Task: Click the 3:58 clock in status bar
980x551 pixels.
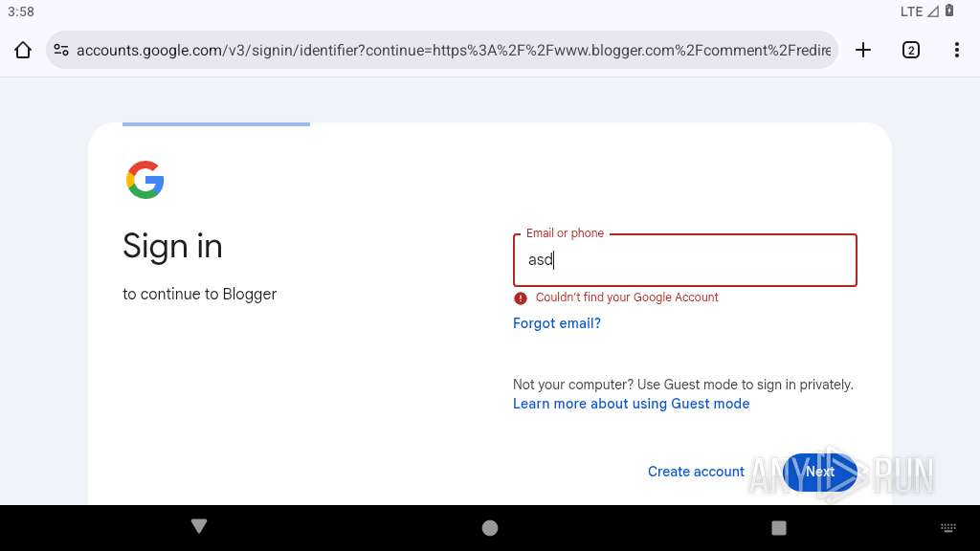Action: coord(21,11)
